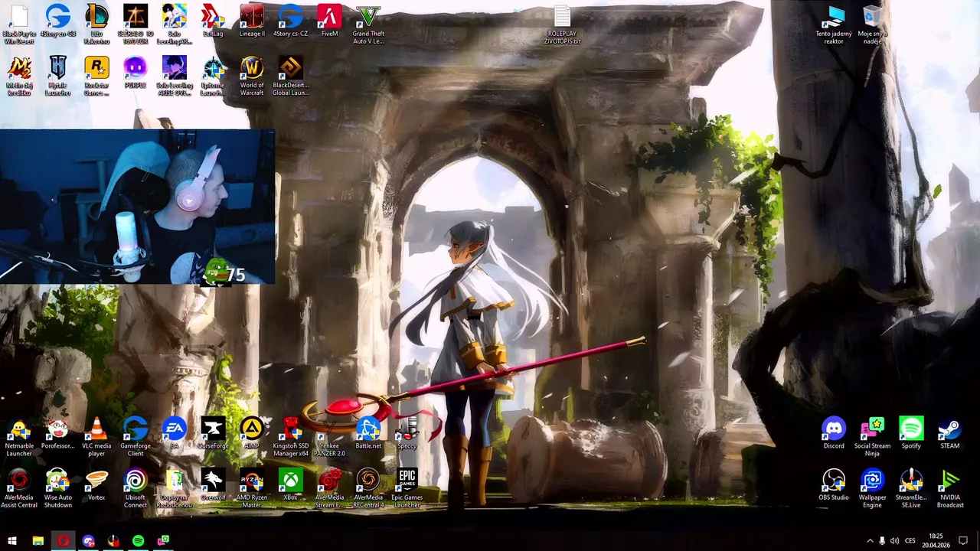
Task: Launch Wallpaper Engine desktop icon
Action: pos(873,488)
